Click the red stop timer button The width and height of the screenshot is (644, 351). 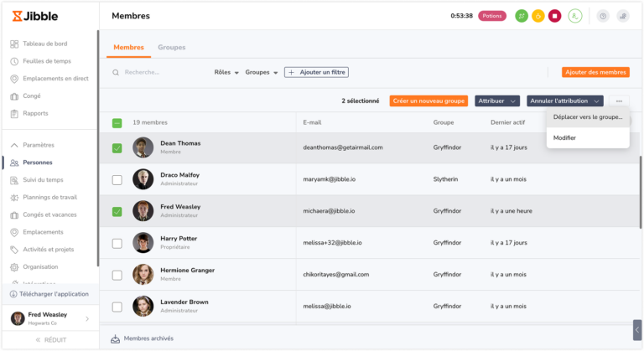coord(554,16)
